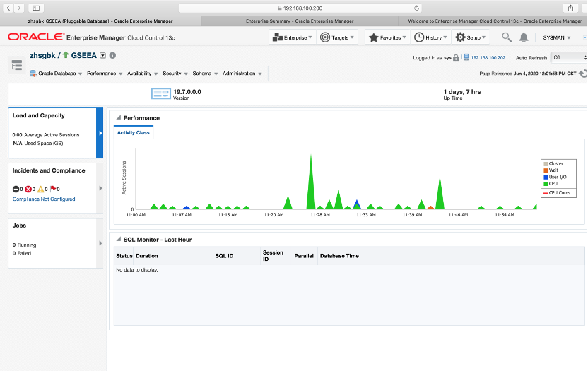Click the 0 Failed jobs text

(22, 253)
